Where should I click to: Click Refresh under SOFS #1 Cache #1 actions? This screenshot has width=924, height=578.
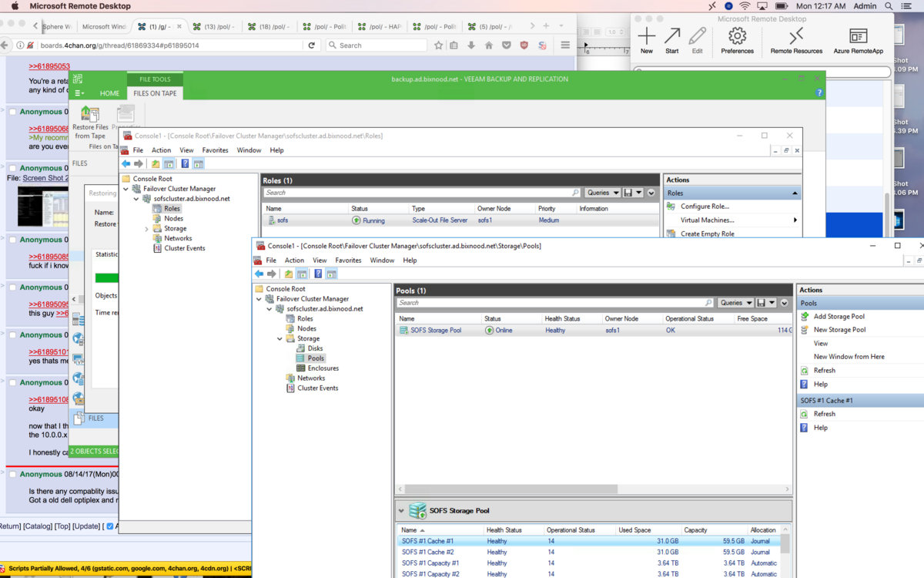(x=824, y=414)
